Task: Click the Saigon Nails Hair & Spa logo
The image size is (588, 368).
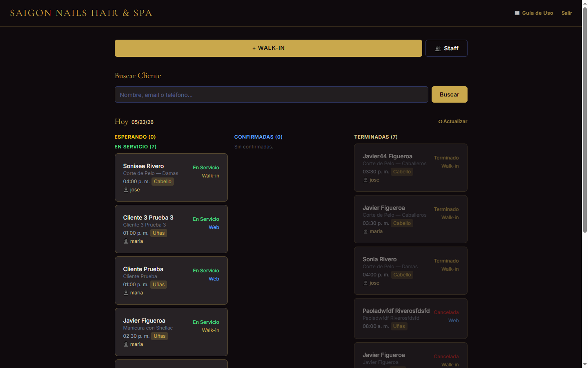Action: 81,13
